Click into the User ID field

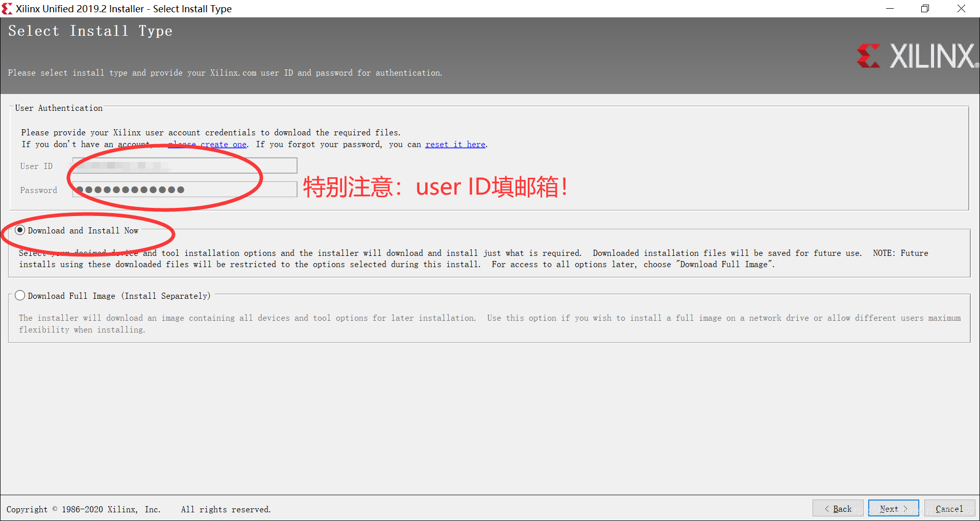185,165
